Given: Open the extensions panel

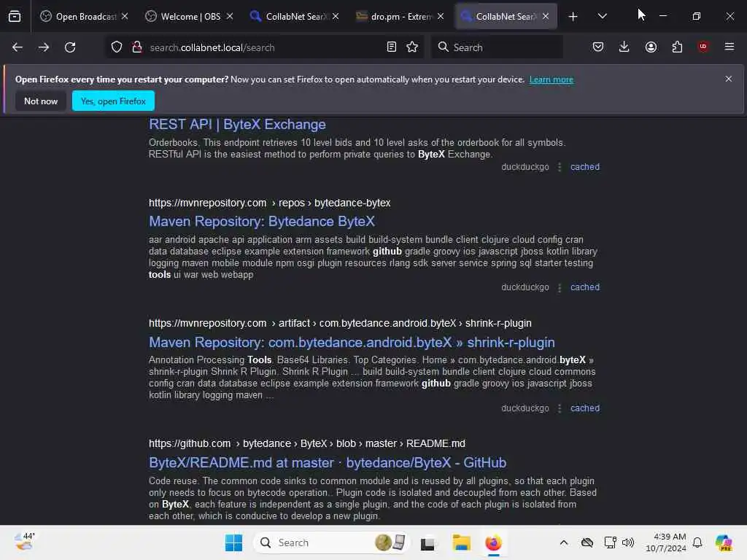Looking at the screenshot, I should tap(677, 47).
